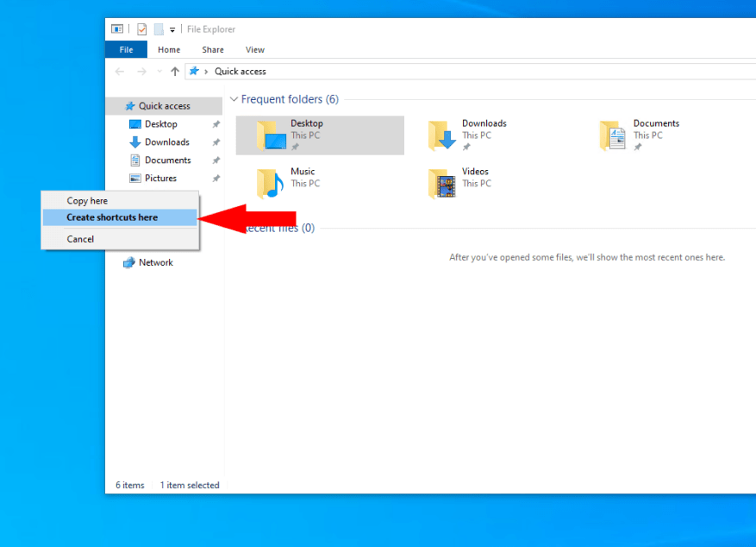The height and width of the screenshot is (547, 756).
Task: Unpin Desktop from Quick access
Action: click(215, 123)
